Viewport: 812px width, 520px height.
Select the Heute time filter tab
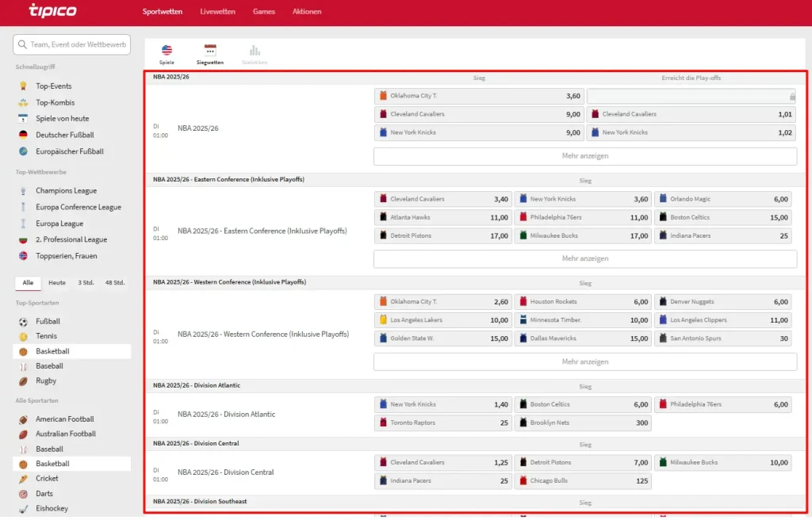[x=57, y=283]
